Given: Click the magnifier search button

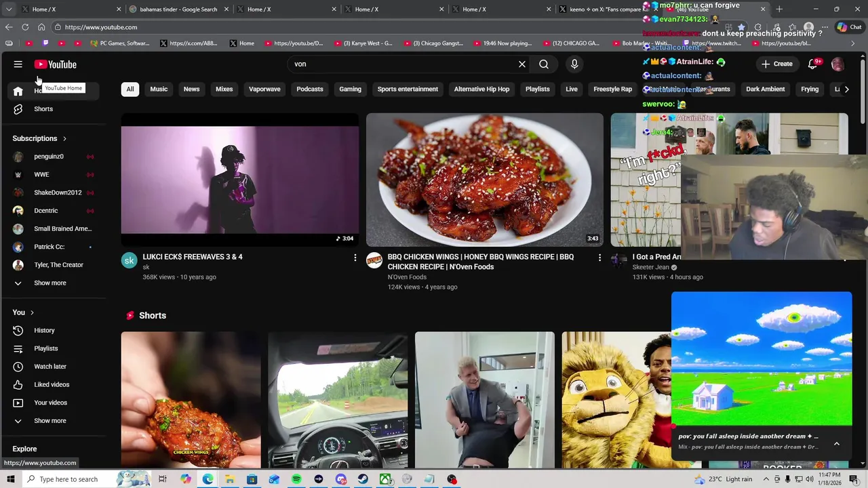Looking at the screenshot, I should 544,64.
